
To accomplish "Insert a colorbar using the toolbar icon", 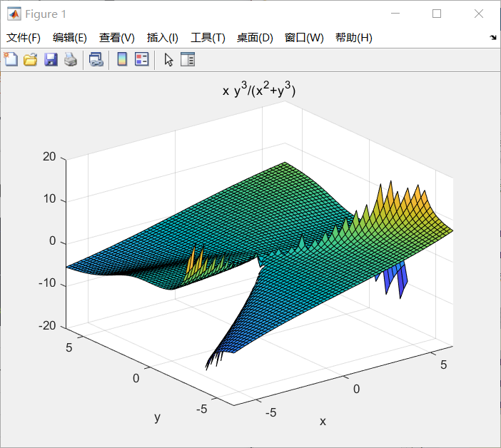I will click(x=122, y=59).
